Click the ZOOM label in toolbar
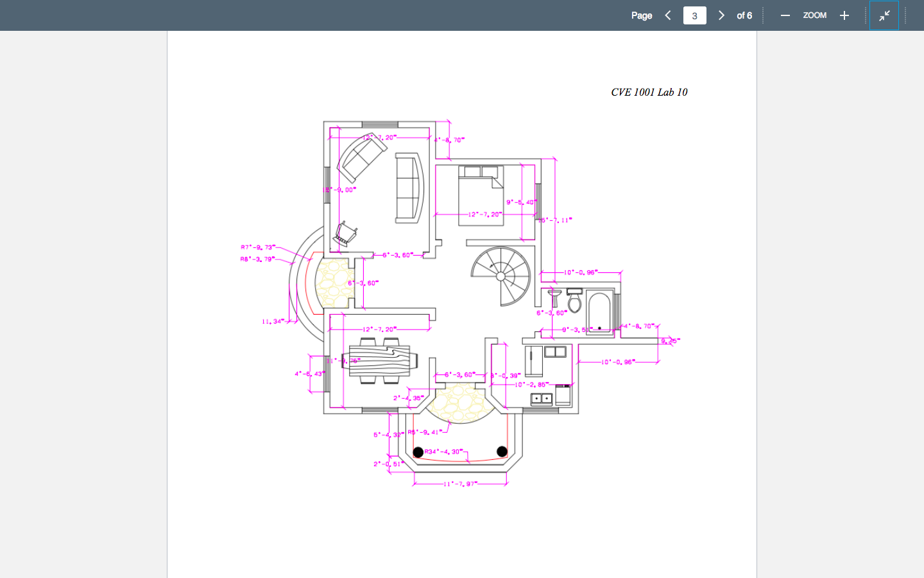This screenshot has width=924, height=578. 815,15
